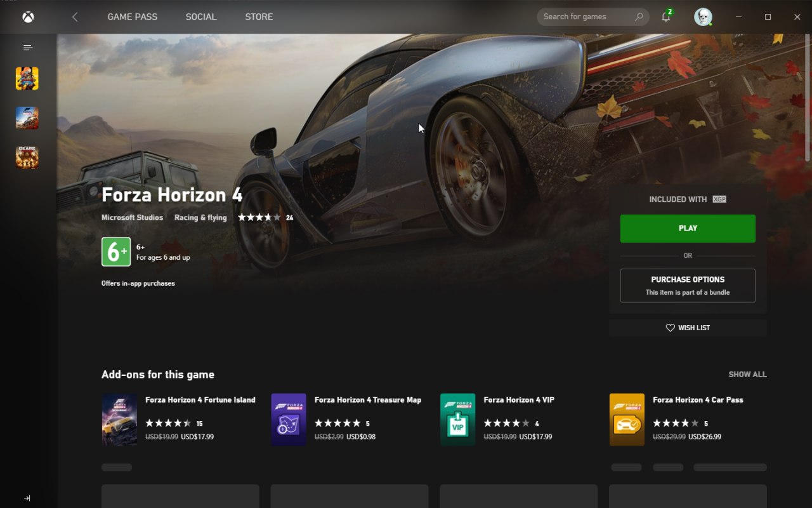The width and height of the screenshot is (812, 508).
Task: Switch to the Social tab
Action: (x=201, y=17)
